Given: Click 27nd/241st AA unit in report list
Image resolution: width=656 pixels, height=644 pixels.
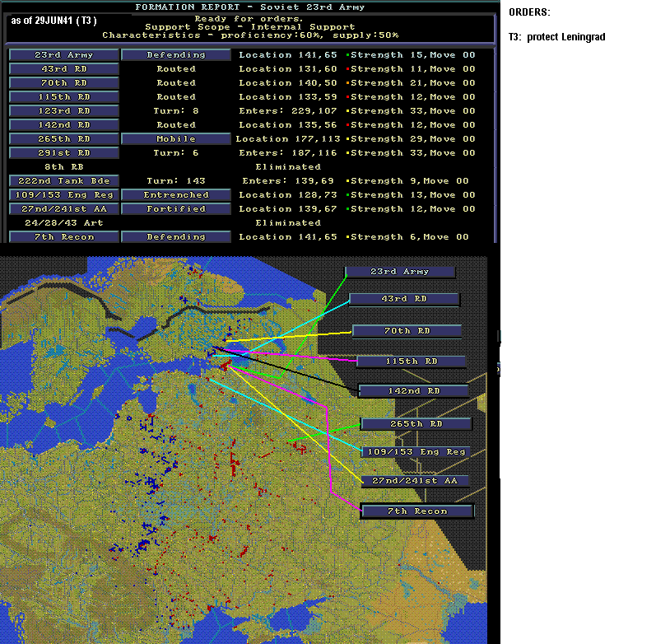Looking at the screenshot, I should click(x=64, y=209).
